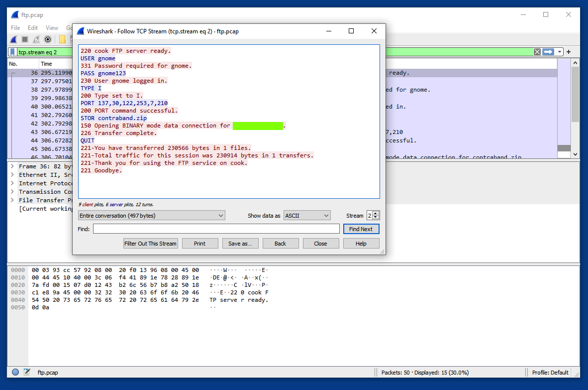
Task: Click inside the Find text field
Action: coord(216,229)
